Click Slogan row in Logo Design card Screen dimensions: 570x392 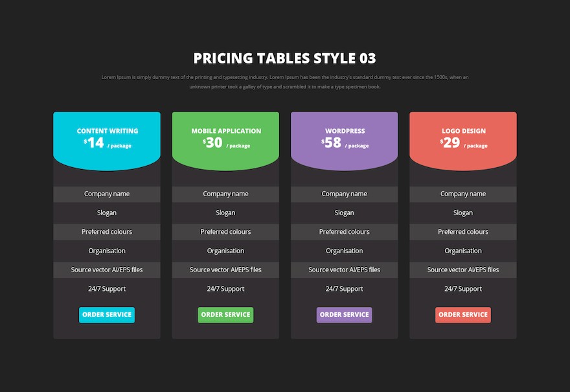click(x=462, y=213)
